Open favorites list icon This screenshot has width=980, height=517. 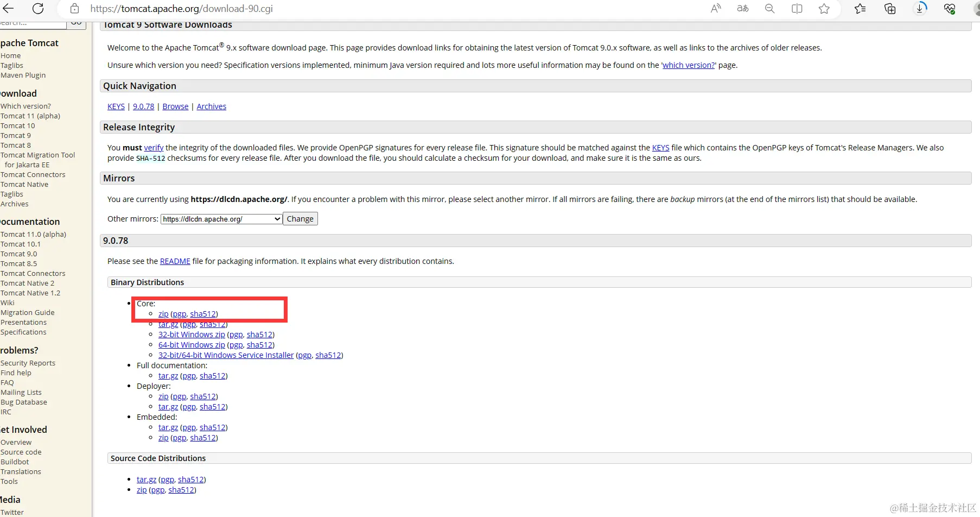[x=860, y=8]
